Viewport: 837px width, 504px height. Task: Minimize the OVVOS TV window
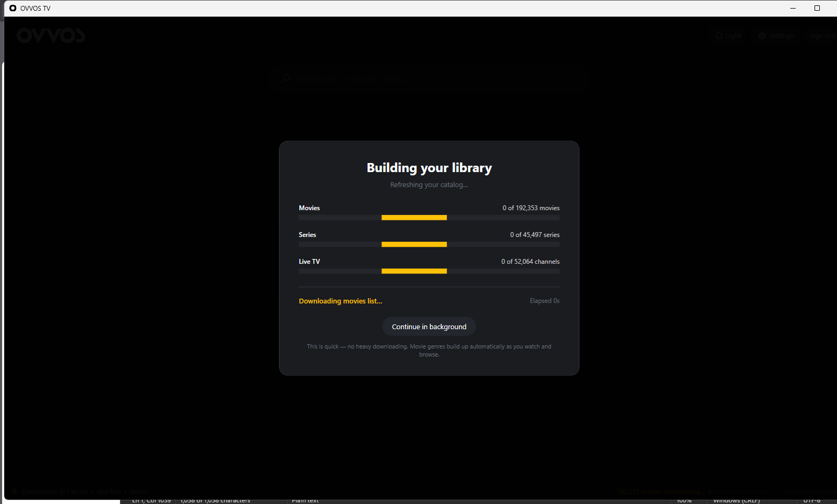[x=793, y=8]
